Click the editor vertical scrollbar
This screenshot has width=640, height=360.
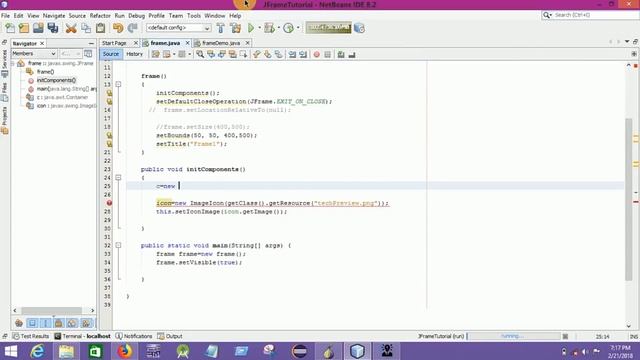pos(629,199)
